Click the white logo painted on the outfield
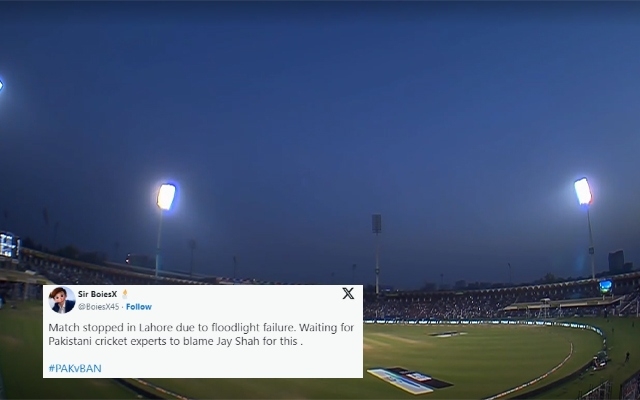Screen dimensions: 640x400 point(447,333)
